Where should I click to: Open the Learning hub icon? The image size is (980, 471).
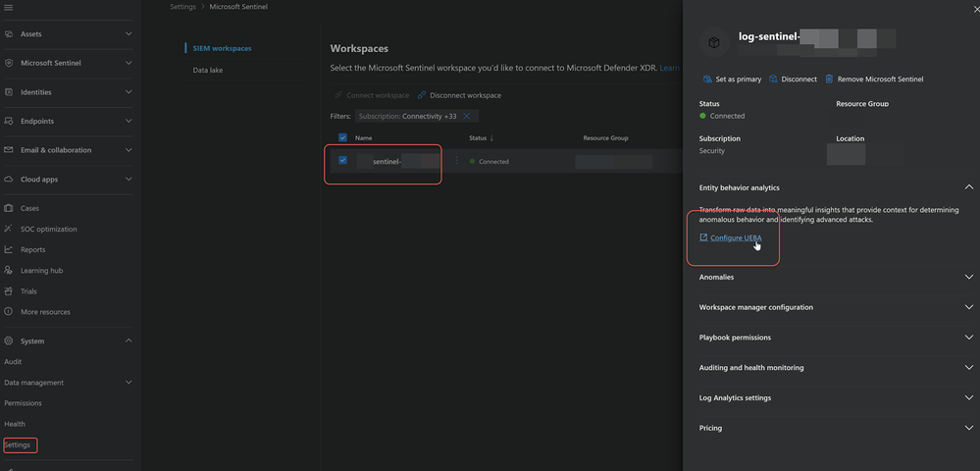9,270
